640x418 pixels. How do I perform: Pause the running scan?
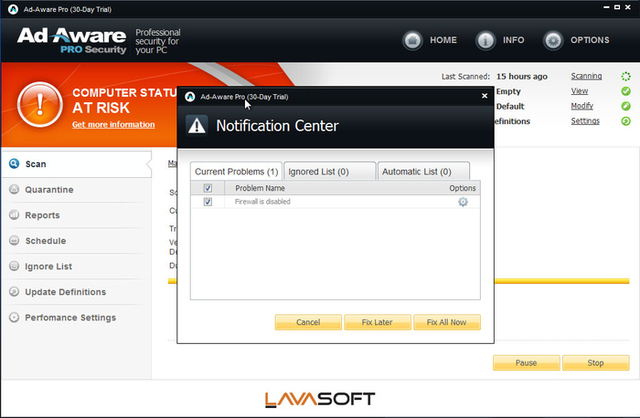click(x=526, y=362)
